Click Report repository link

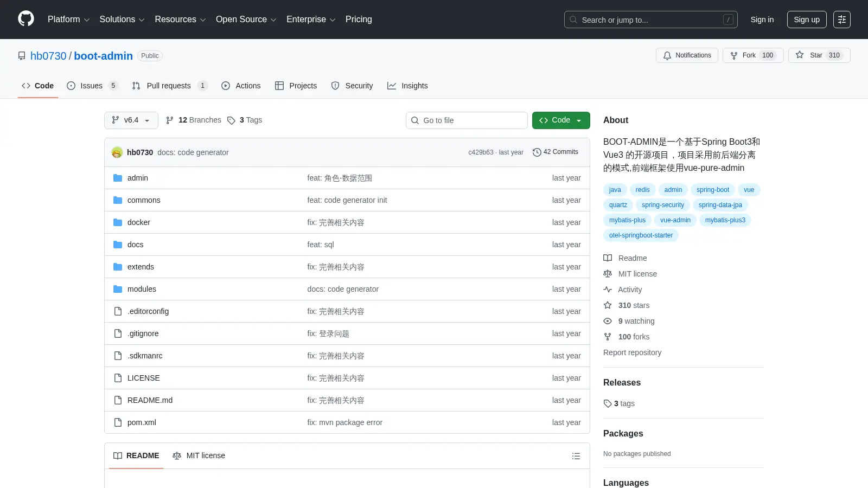pyautogui.click(x=632, y=352)
